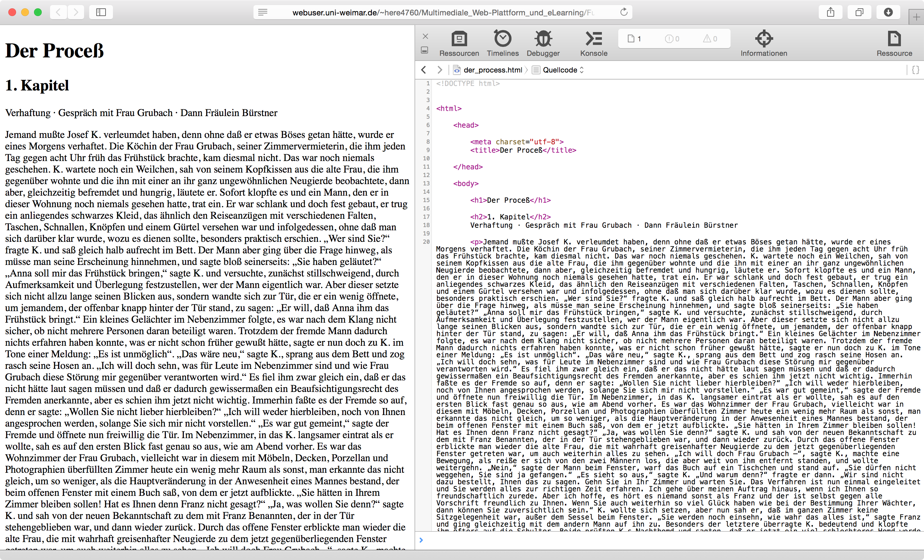Navigate back in inspector history

tap(424, 70)
